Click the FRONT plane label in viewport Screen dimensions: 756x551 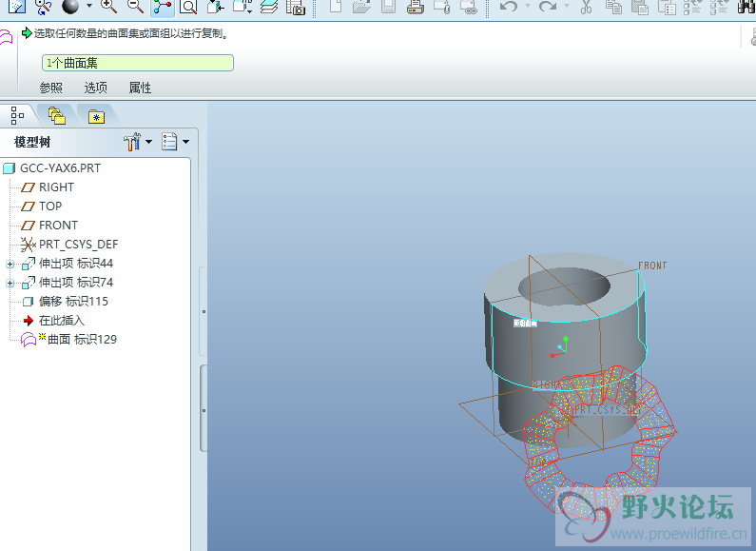(x=652, y=266)
